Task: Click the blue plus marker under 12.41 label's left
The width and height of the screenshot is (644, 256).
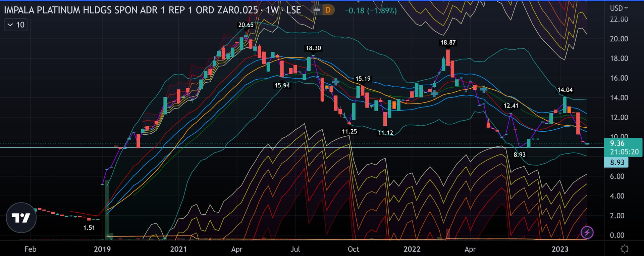Action: coord(483,89)
